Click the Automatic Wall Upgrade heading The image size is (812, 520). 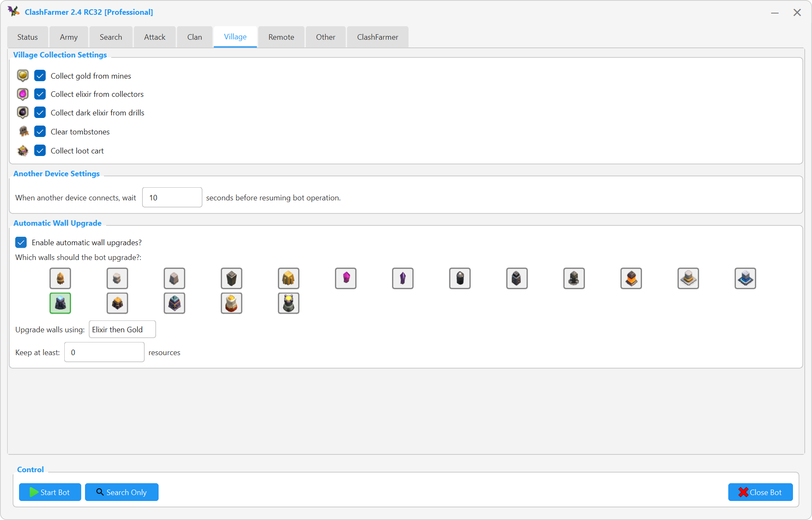(58, 223)
